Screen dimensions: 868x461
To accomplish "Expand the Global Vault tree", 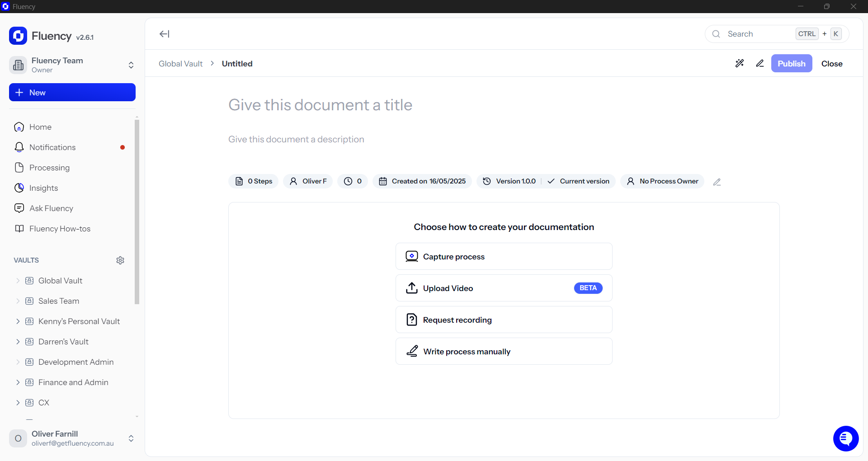I will coord(18,281).
